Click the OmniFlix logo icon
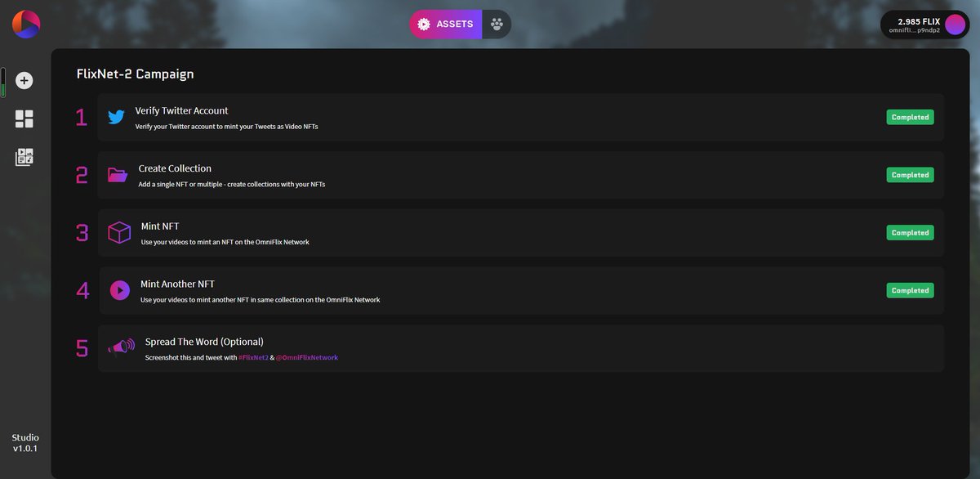This screenshot has width=980, height=479. (x=26, y=24)
